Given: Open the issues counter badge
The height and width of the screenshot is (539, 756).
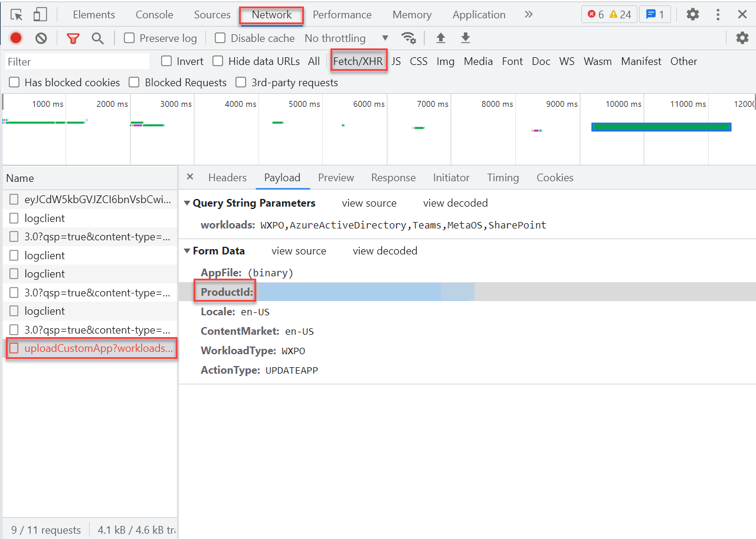Looking at the screenshot, I should tap(655, 15).
